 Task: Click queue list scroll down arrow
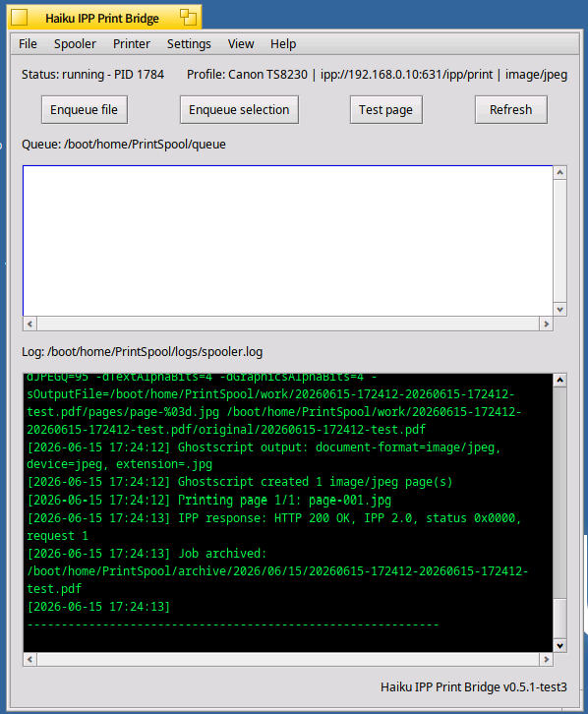coord(559,310)
